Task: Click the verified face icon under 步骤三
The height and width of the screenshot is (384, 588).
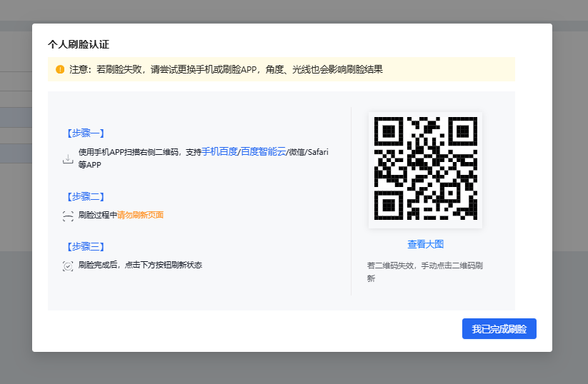Action: (x=68, y=266)
